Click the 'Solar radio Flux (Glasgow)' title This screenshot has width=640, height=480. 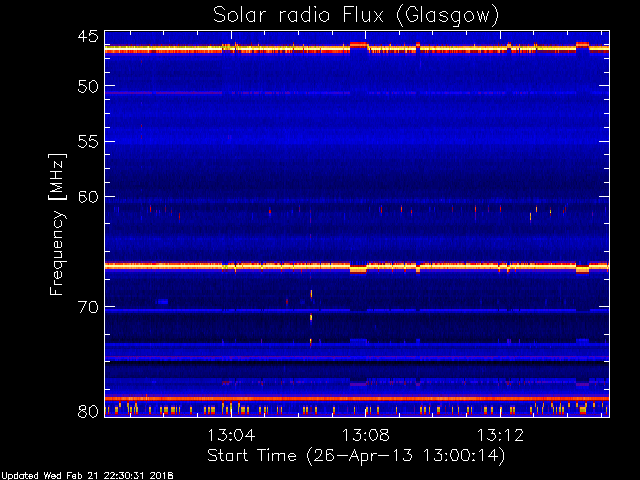click(x=356, y=16)
